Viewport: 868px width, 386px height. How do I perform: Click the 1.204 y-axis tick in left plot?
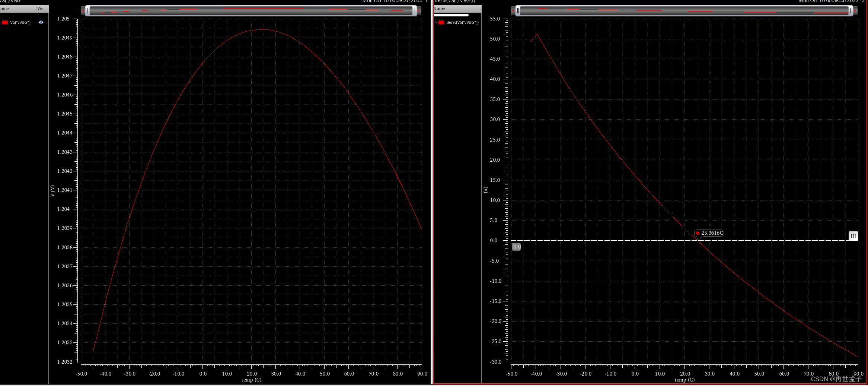tap(63, 209)
